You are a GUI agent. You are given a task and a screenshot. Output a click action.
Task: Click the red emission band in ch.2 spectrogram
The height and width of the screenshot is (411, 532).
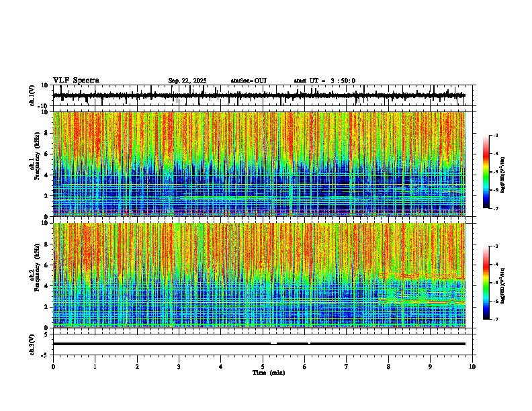[x=423, y=277]
